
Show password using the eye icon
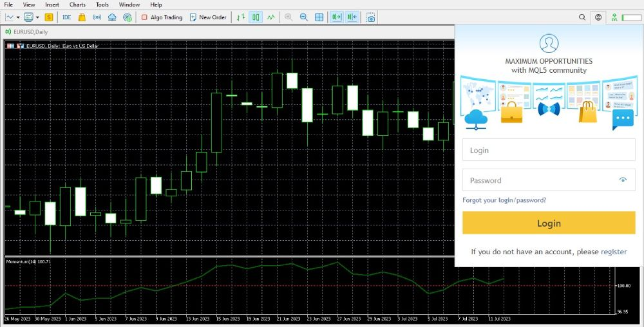pos(623,180)
